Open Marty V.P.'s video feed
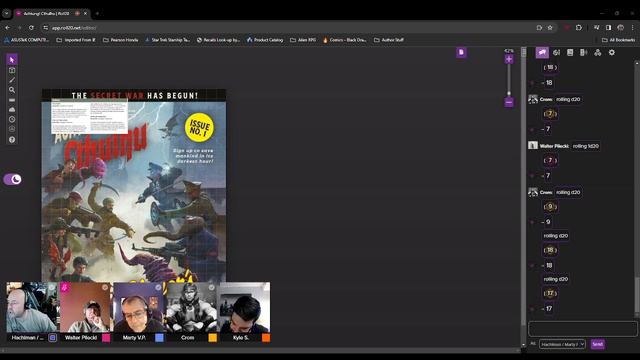 pyautogui.click(x=138, y=307)
